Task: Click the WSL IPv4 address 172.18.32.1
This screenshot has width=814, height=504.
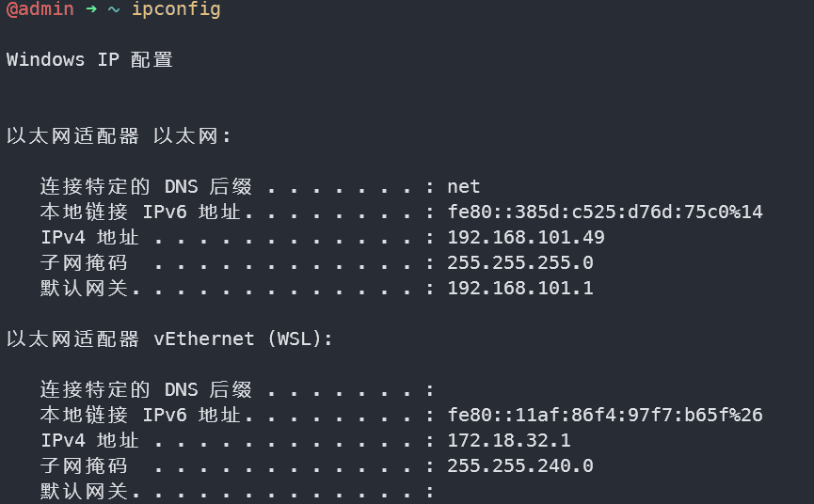Action: click(508, 441)
